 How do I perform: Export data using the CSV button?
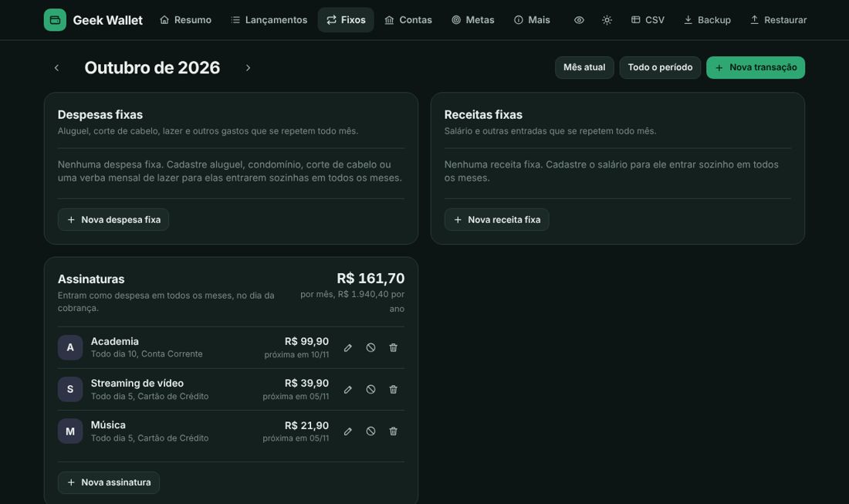coord(648,20)
